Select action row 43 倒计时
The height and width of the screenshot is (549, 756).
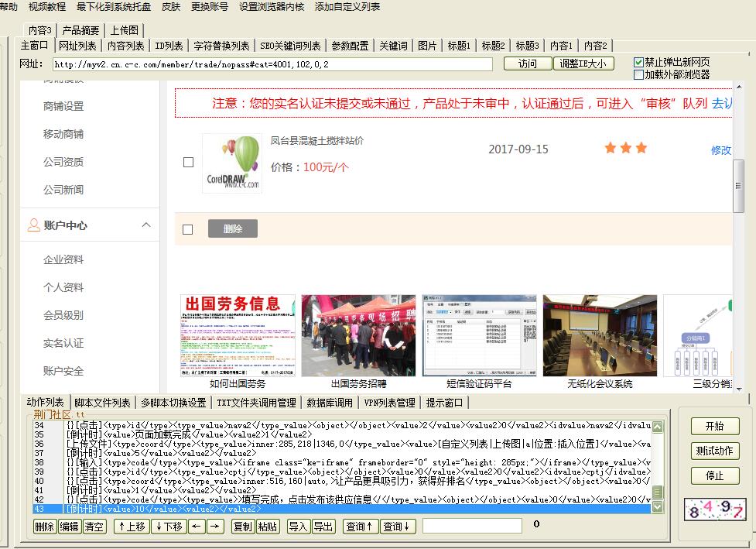(x=341, y=509)
